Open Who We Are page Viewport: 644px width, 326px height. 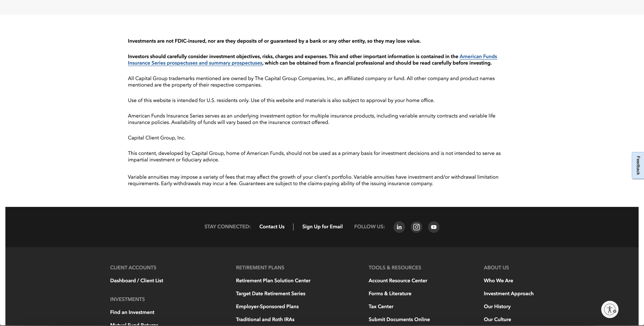pos(498,281)
